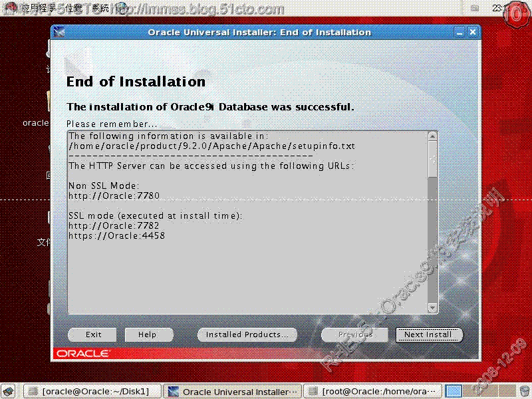
Task: Open the 位置 menu in top panel
Action: pyautogui.click(x=73, y=8)
